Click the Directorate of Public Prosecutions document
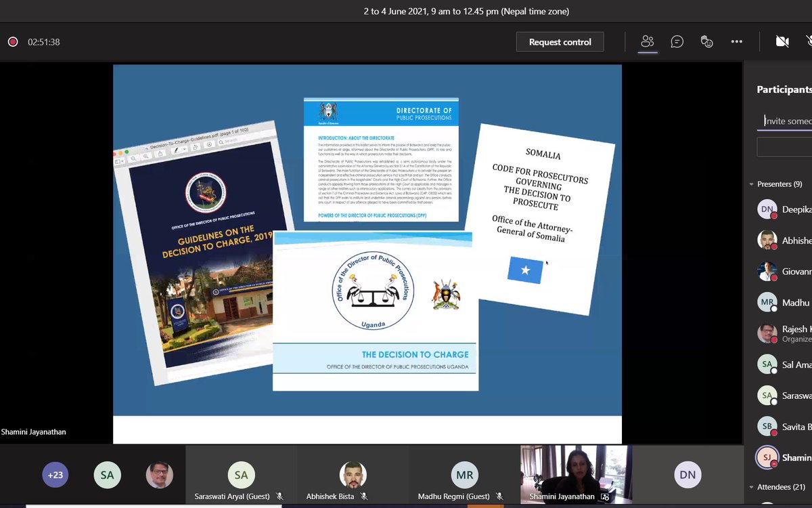 click(x=382, y=160)
